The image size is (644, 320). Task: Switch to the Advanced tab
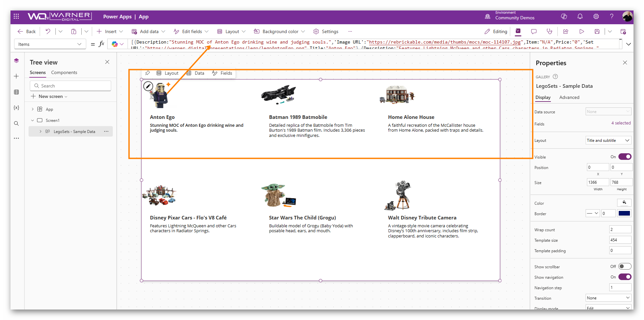569,97
